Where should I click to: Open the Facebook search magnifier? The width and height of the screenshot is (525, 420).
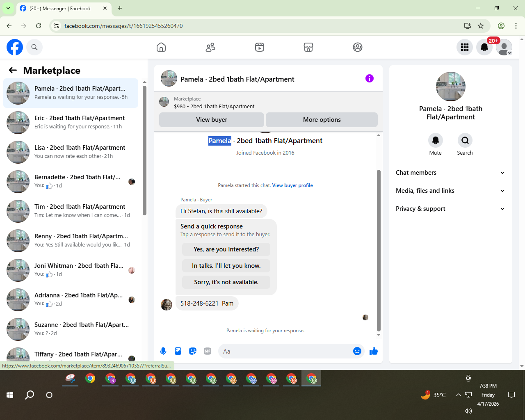34,47
